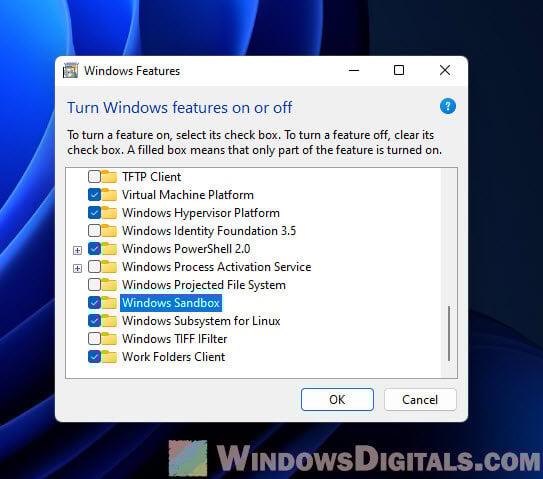Check Windows Identity Foundation 3.5 box

point(94,231)
